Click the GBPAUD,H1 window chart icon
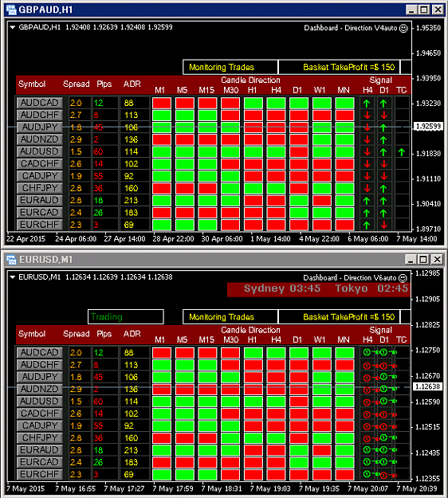This screenshot has width=448, height=498. tap(11, 10)
